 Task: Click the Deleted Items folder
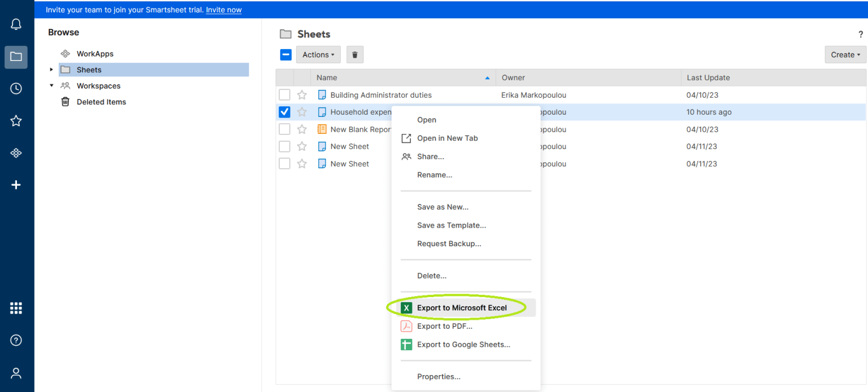pyautogui.click(x=101, y=102)
